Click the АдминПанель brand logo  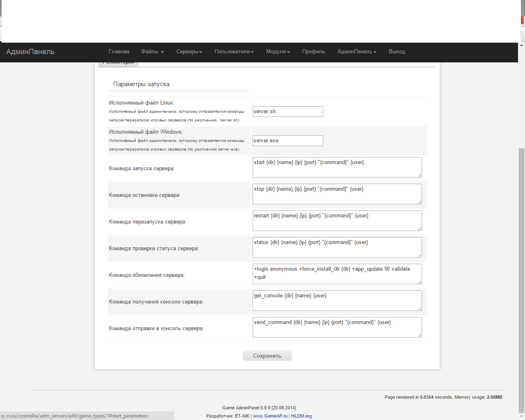(30, 52)
